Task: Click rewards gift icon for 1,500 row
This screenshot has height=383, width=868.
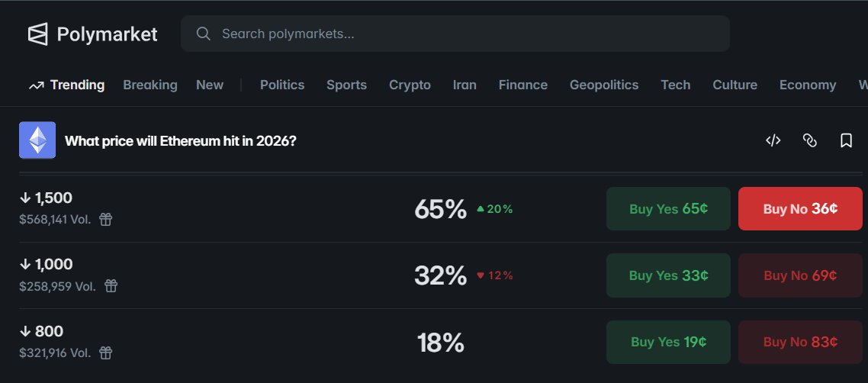Action: [105, 220]
